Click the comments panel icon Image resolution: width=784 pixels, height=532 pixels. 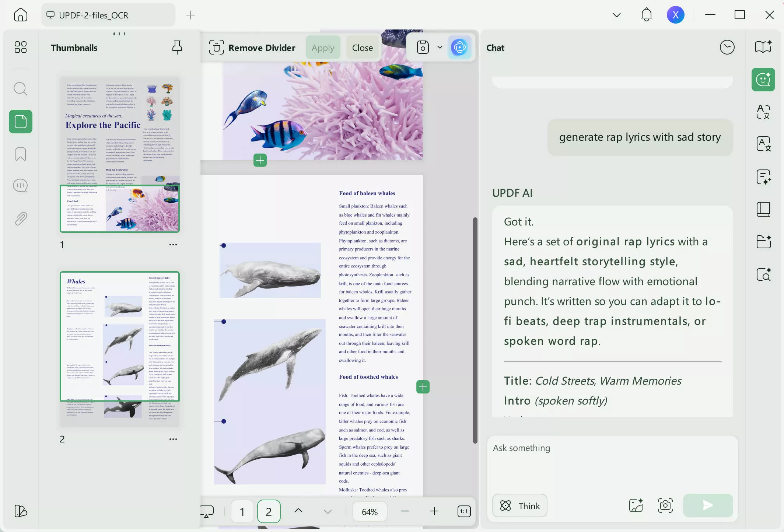[x=20, y=186]
